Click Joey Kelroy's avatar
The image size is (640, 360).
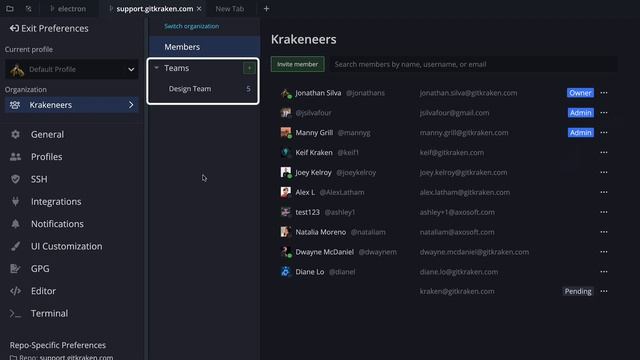pyautogui.click(x=286, y=172)
